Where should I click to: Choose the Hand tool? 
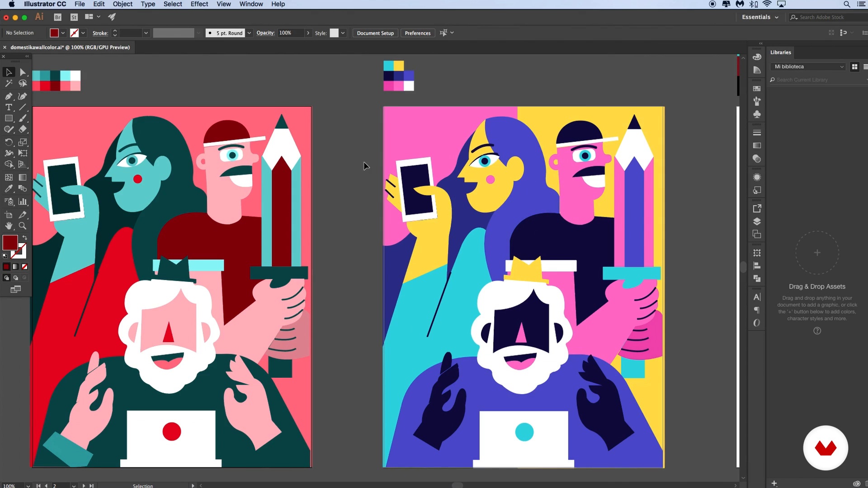(9, 226)
